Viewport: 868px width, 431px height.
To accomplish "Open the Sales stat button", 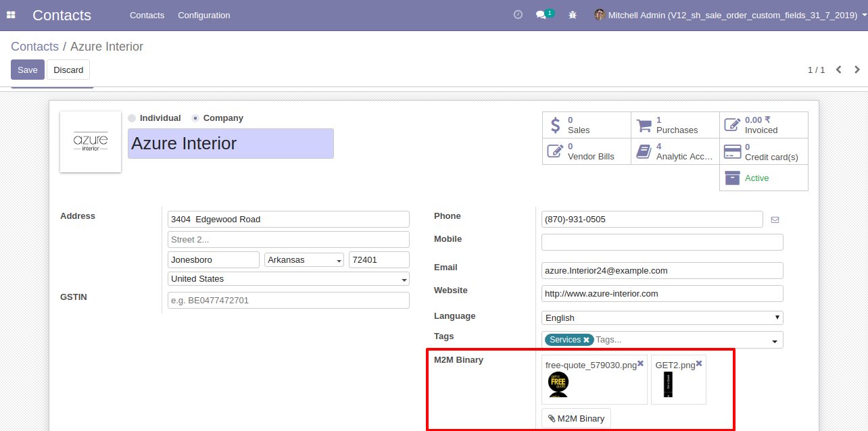I will (x=586, y=125).
